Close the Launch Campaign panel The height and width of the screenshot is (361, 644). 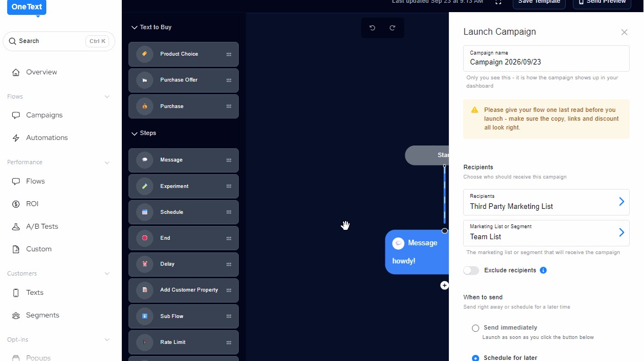(x=624, y=32)
